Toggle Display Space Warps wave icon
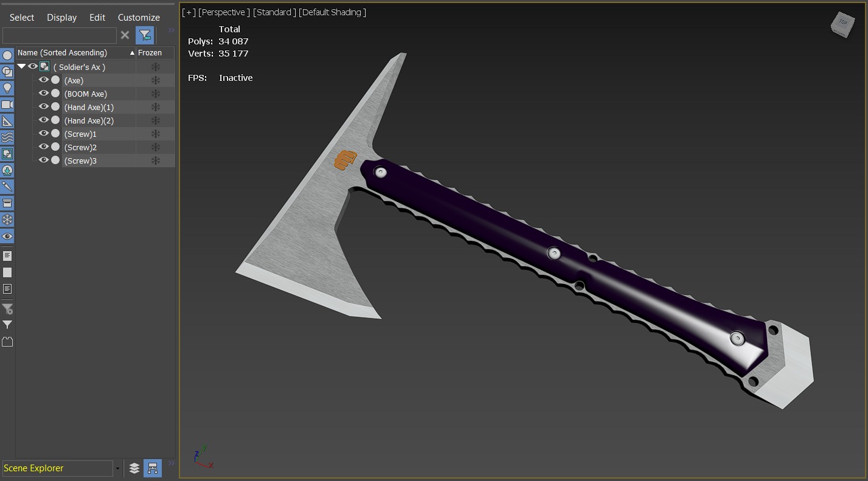 (7, 137)
